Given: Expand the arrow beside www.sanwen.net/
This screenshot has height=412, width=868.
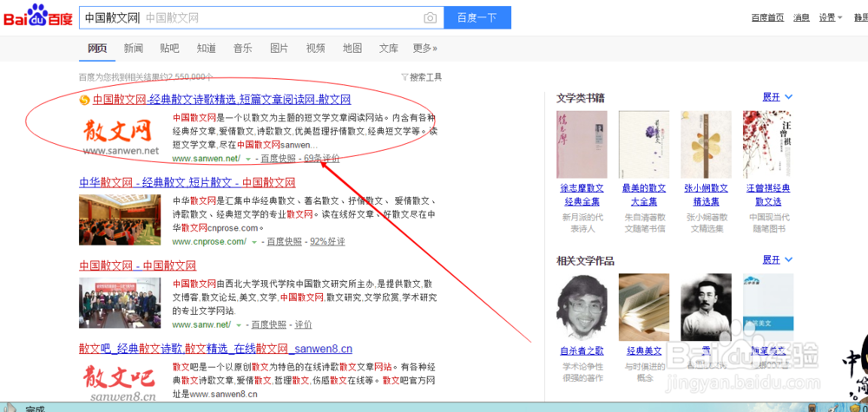Looking at the screenshot, I should (248, 160).
